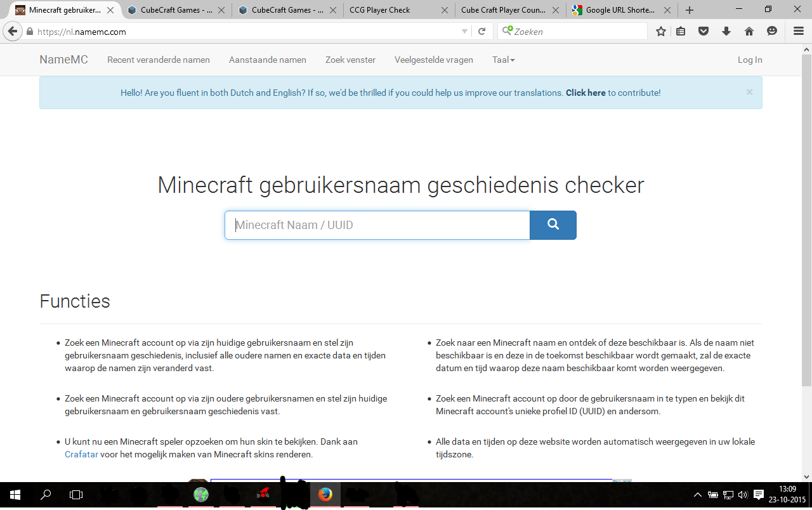Click the Firefox icon in the taskbar
Viewport: 812px width, 510px height.
[x=325, y=495]
